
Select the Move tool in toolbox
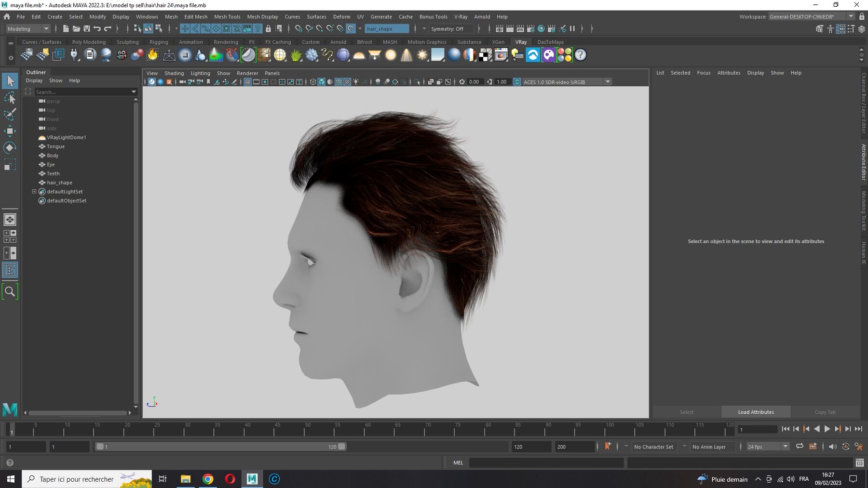(10, 131)
